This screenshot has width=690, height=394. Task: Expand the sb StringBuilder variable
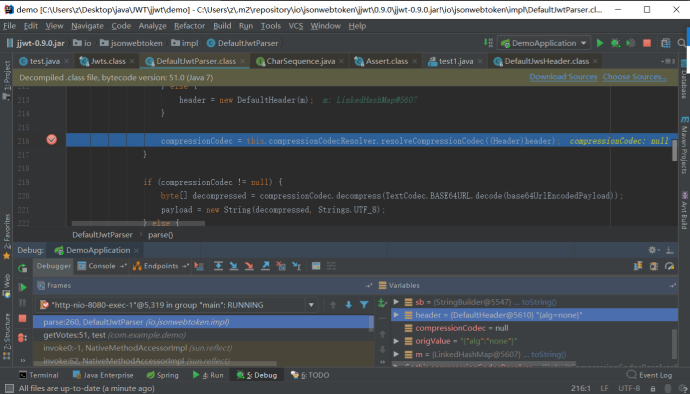[x=396, y=302]
